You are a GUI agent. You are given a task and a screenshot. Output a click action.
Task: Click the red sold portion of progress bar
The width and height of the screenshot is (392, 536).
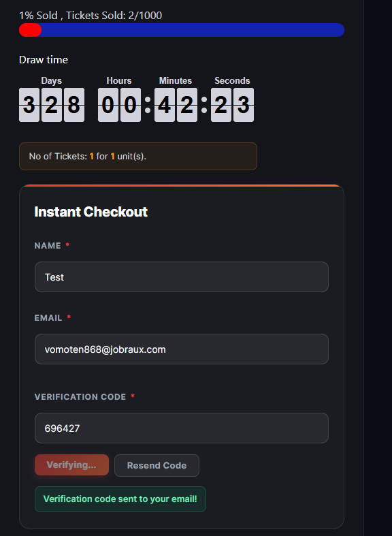coord(30,30)
